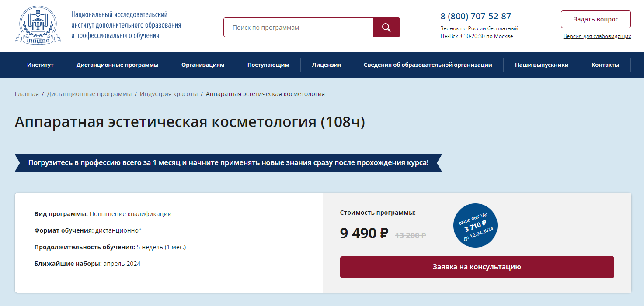Follow the Повышение квалификации link
The image size is (644, 306).
(x=130, y=214)
